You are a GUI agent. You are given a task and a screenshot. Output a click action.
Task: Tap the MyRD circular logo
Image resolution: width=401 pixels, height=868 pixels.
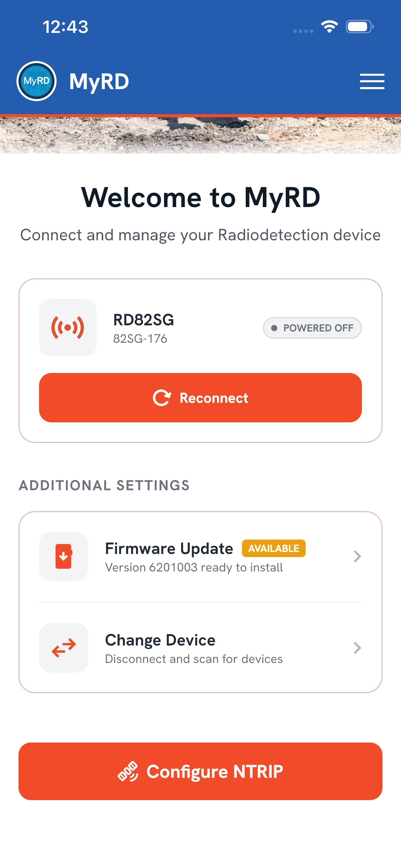(x=37, y=81)
